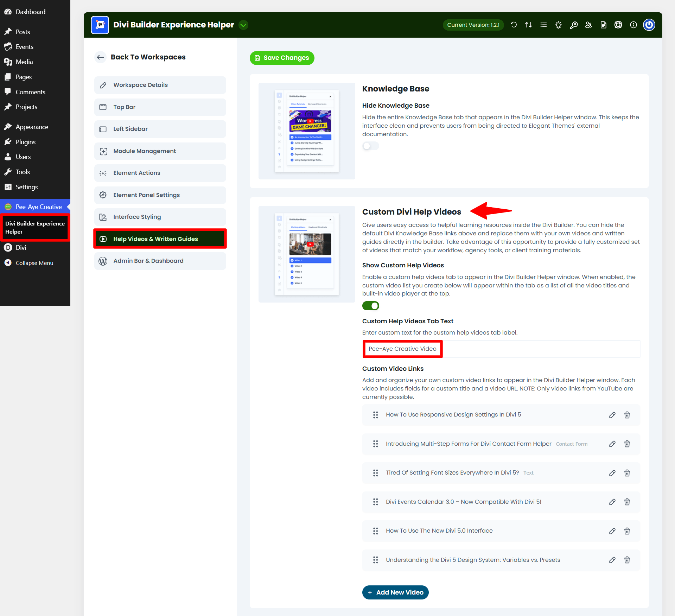Open the Interface Styling section
The width and height of the screenshot is (675, 616).
coord(160,217)
